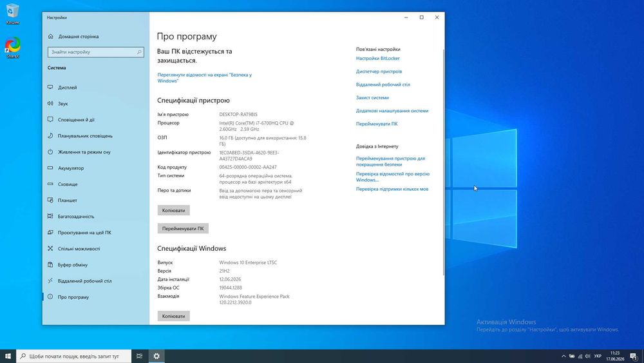Open the device renaming for security help link
The height and width of the screenshot is (363, 644).
click(x=390, y=161)
